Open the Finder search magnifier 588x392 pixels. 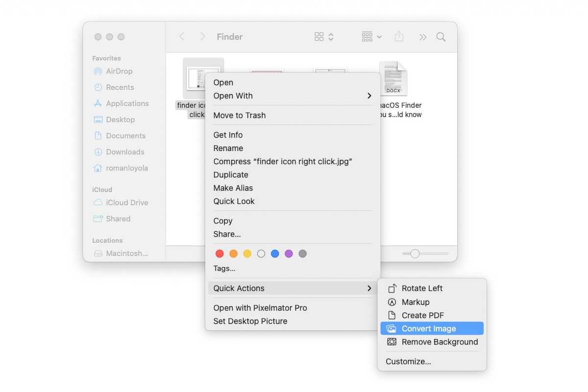441,37
